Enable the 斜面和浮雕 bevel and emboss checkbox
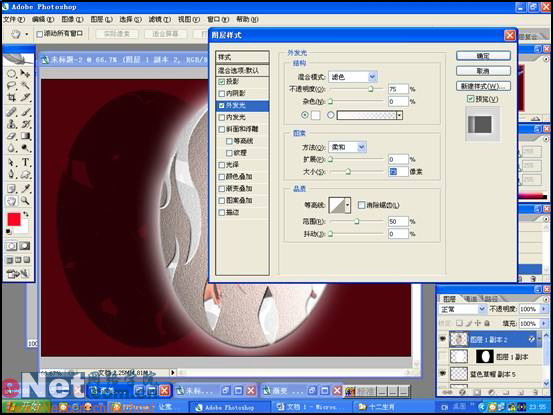Screen dimensions: 553x415 coord(221,129)
